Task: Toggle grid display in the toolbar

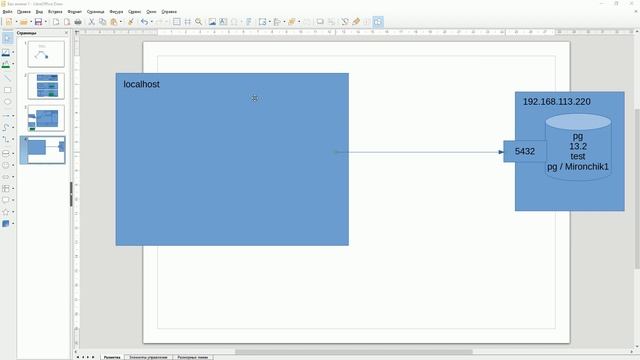Action: click(x=176, y=22)
